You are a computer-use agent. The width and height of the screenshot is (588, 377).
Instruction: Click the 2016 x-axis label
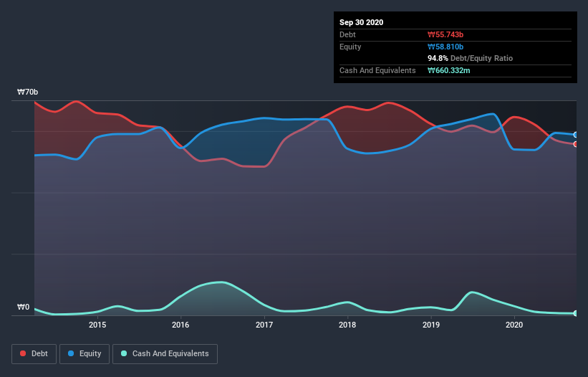tap(180, 325)
